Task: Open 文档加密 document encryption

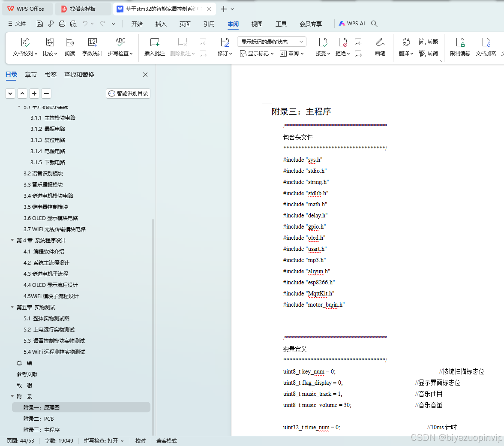Action: coord(486,47)
